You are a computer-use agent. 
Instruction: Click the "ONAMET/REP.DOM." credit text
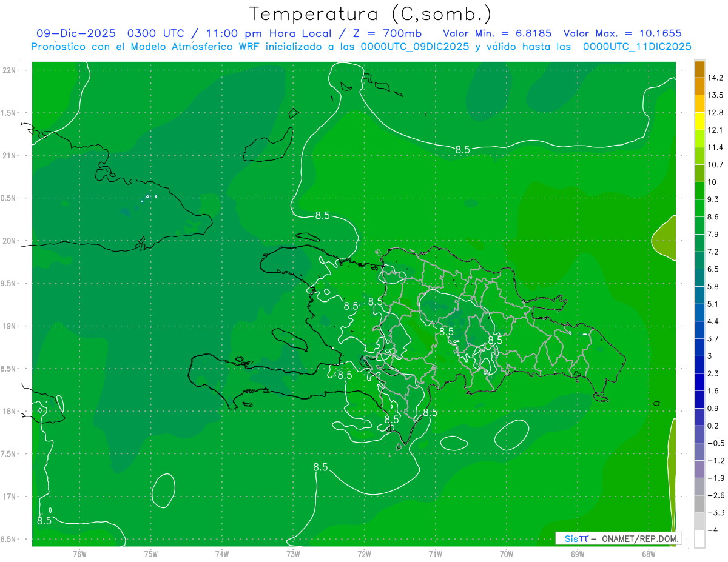click(x=641, y=538)
